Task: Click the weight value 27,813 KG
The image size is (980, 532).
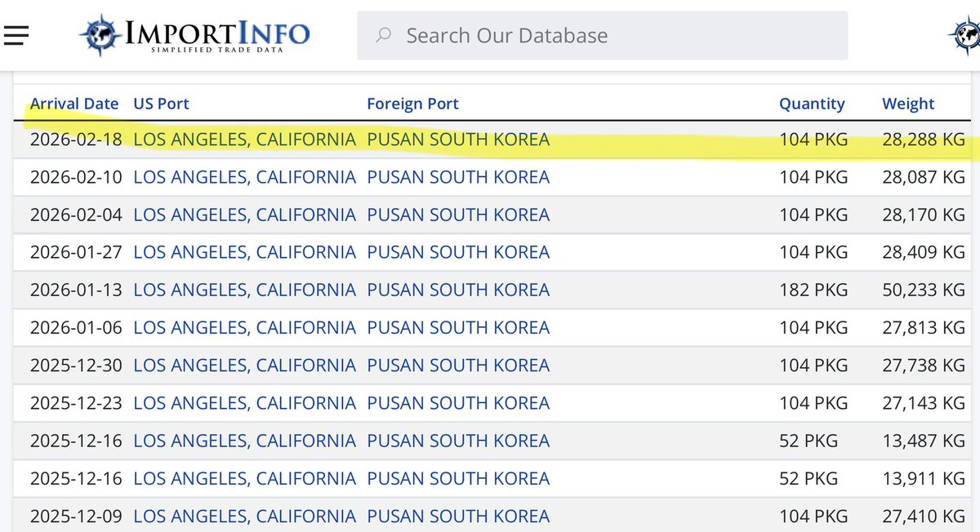Action: point(924,327)
